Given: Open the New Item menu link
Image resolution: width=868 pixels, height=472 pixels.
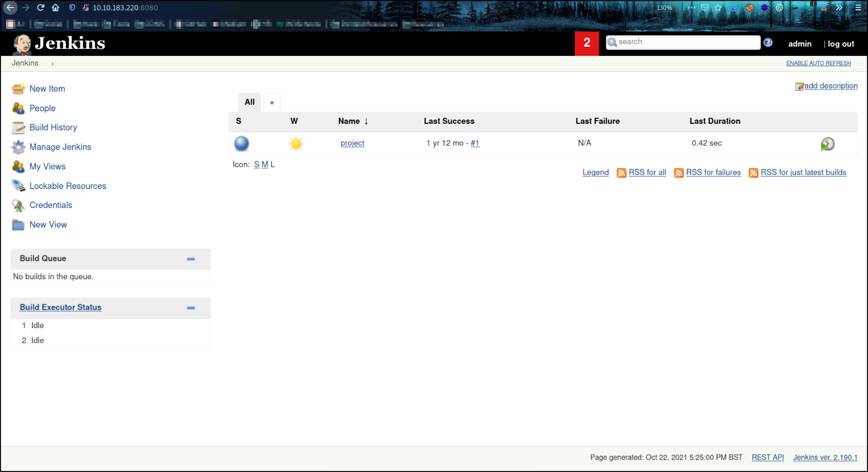Looking at the screenshot, I should [x=47, y=89].
